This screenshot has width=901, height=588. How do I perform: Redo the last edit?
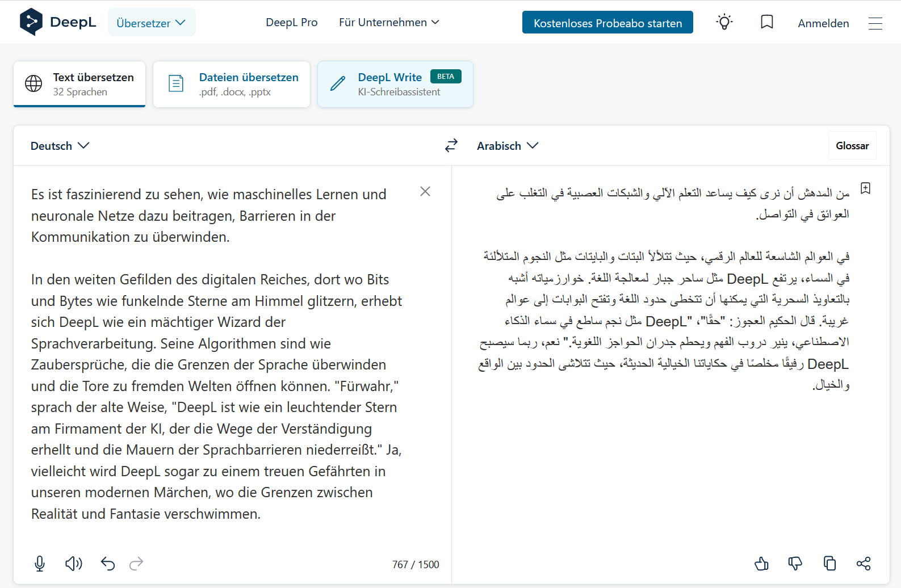(x=136, y=564)
